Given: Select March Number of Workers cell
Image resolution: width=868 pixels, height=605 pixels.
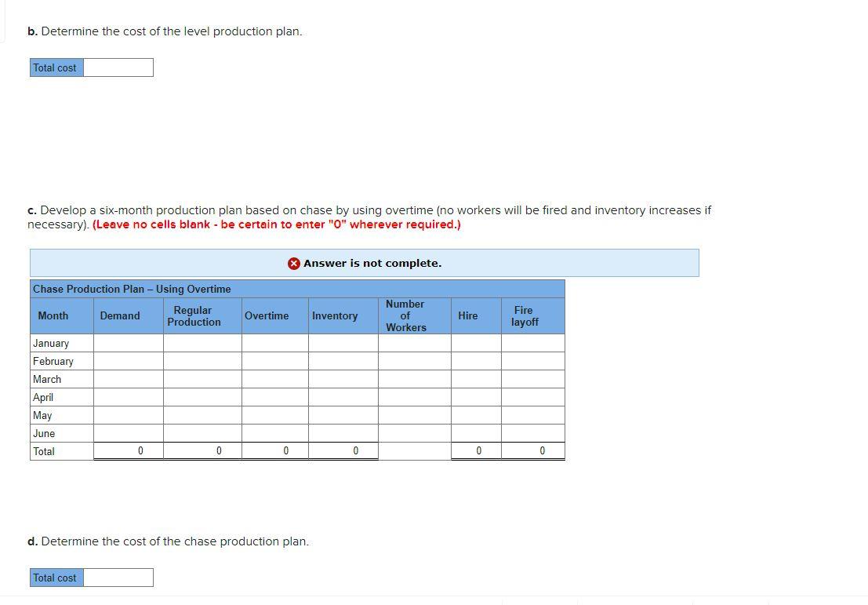Looking at the screenshot, I should (415, 379).
